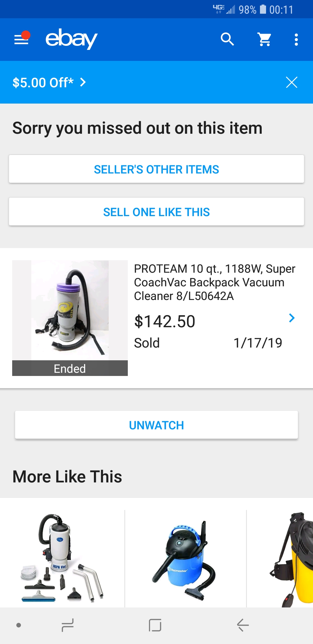The height and width of the screenshot is (644, 313).
Task: Expand the $5.00 Off chevron arrow
Action: (x=83, y=82)
